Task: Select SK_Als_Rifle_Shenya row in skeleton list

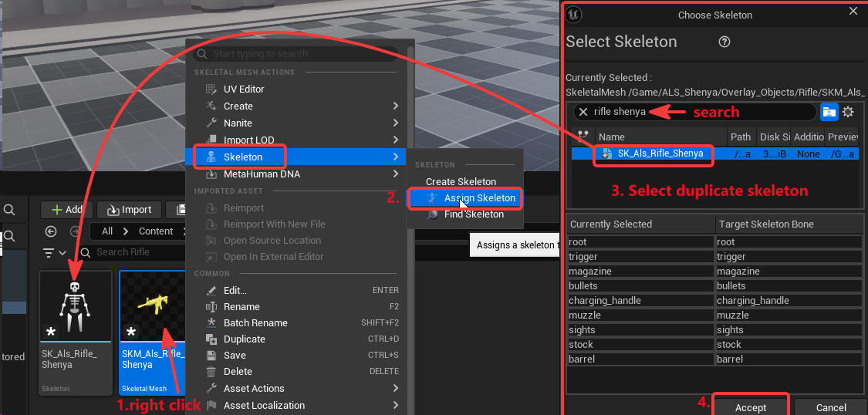Action: click(x=716, y=154)
